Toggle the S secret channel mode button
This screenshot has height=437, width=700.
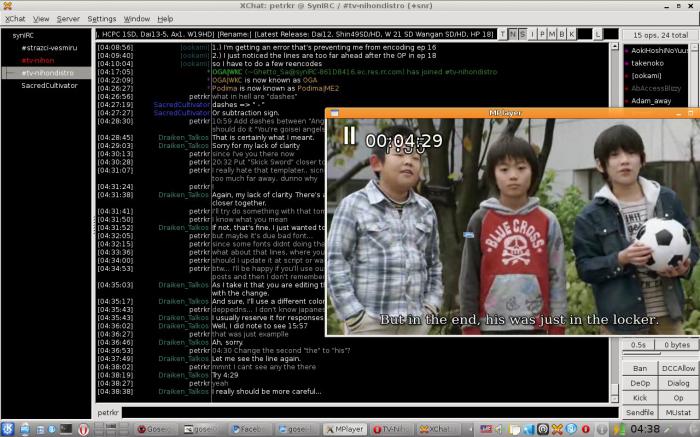pyautogui.click(x=522, y=34)
